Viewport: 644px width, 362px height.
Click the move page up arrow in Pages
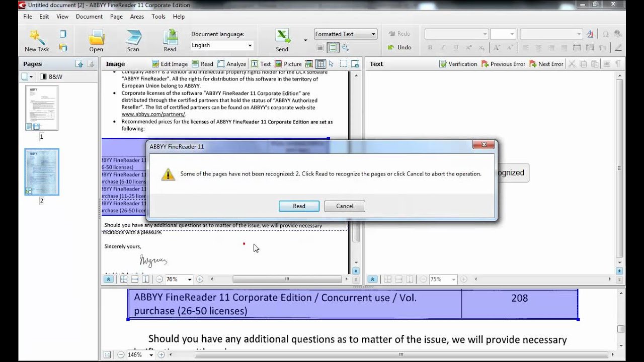(x=79, y=64)
